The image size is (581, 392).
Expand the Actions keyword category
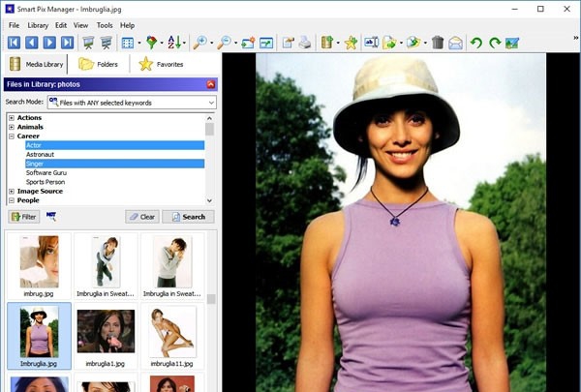(x=12, y=118)
